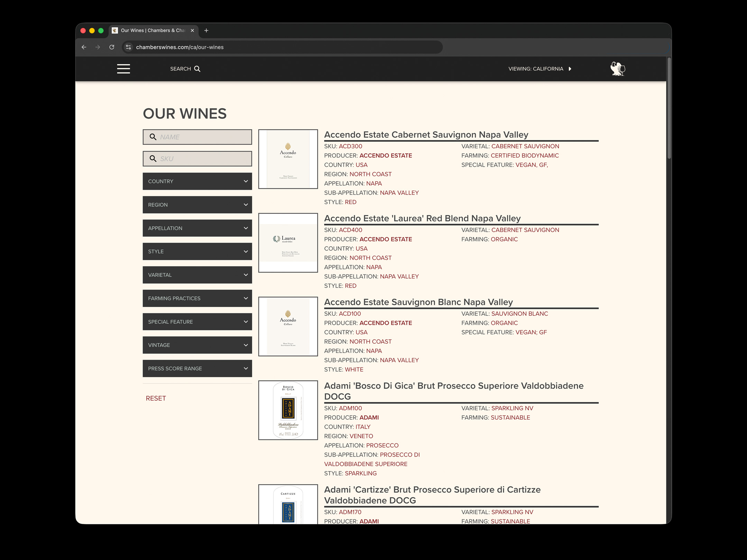Click the RESET filters link
747x560 pixels.
pos(156,398)
